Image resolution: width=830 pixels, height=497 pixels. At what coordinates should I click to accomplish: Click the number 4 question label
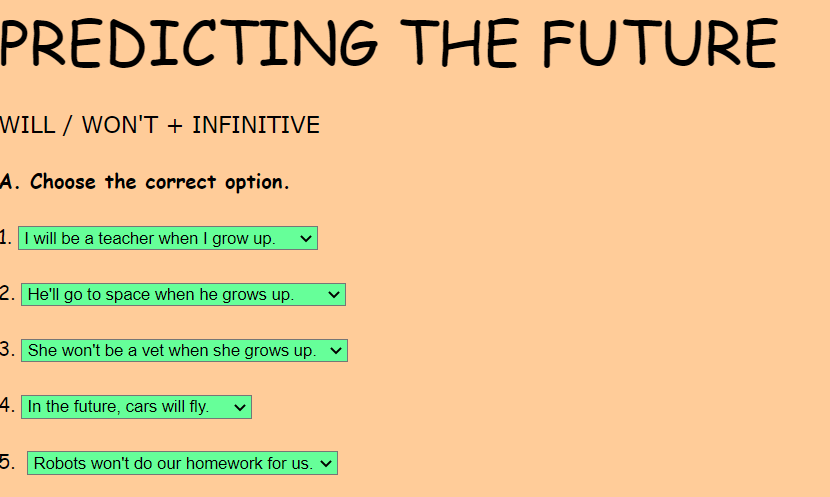click(7, 405)
